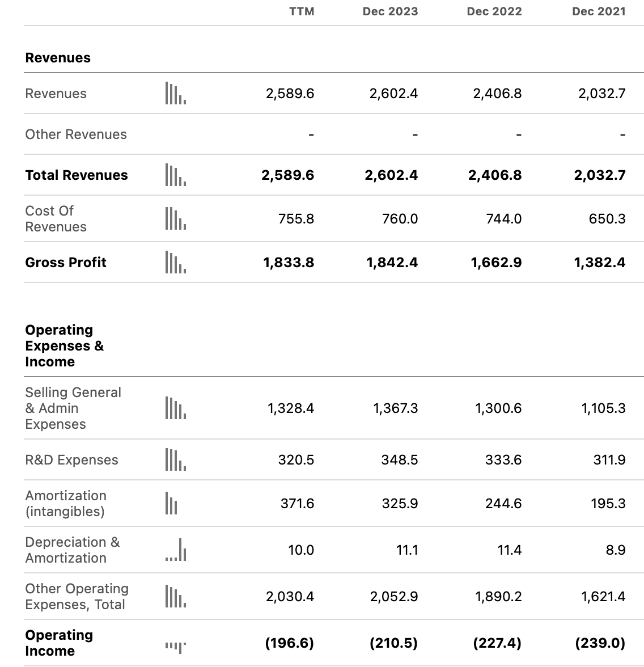This screenshot has width=644, height=667.
Task: Click the Other Revenues row label
Action: (76, 134)
